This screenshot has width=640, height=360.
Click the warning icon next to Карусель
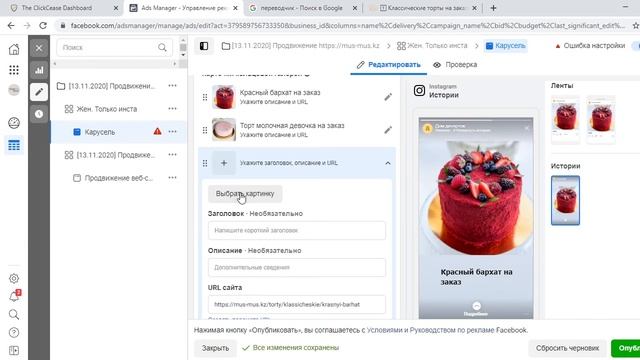[157, 131]
